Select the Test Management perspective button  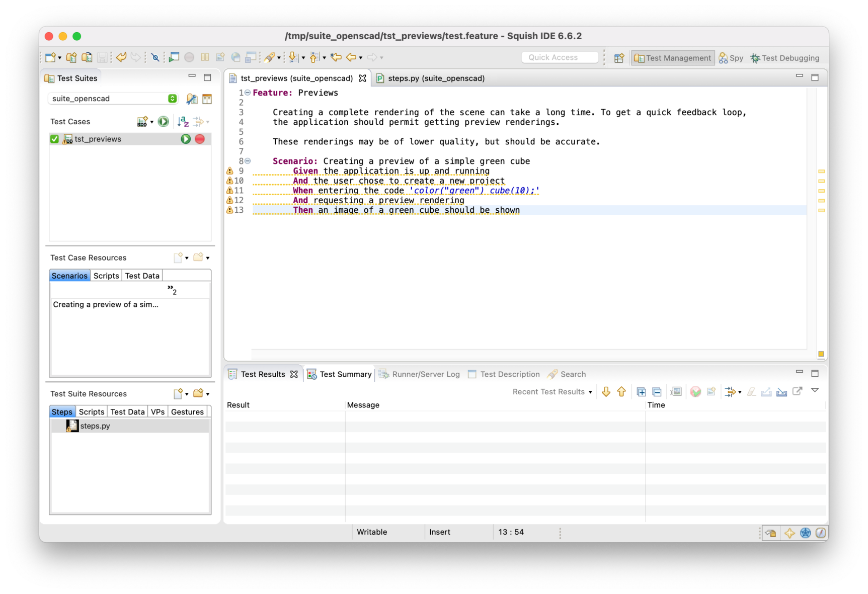[x=673, y=58]
